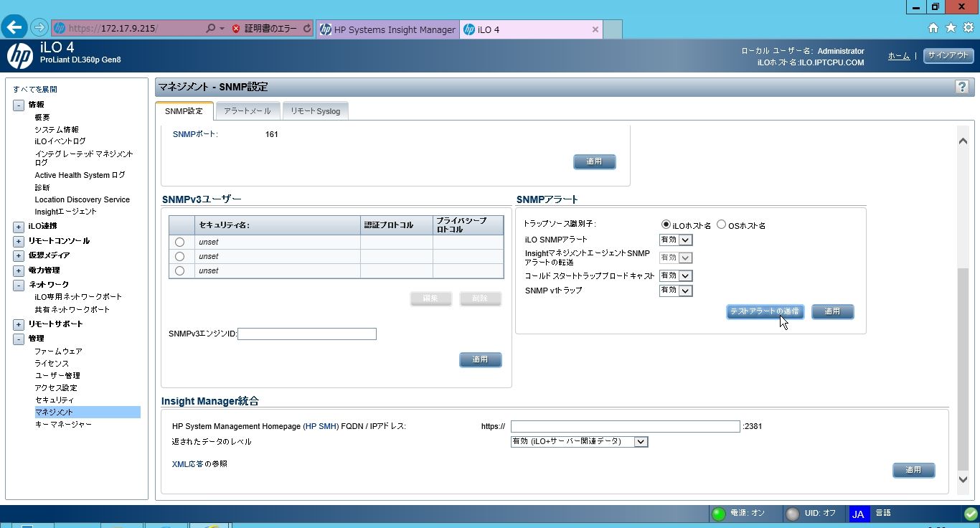This screenshot has height=528, width=980.
Task: Open セキュリティ in the tree
Action: [55, 400]
